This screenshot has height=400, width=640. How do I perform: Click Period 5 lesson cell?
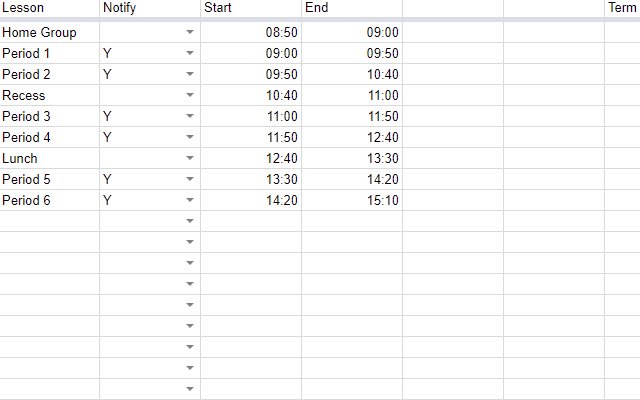[49, 179]
